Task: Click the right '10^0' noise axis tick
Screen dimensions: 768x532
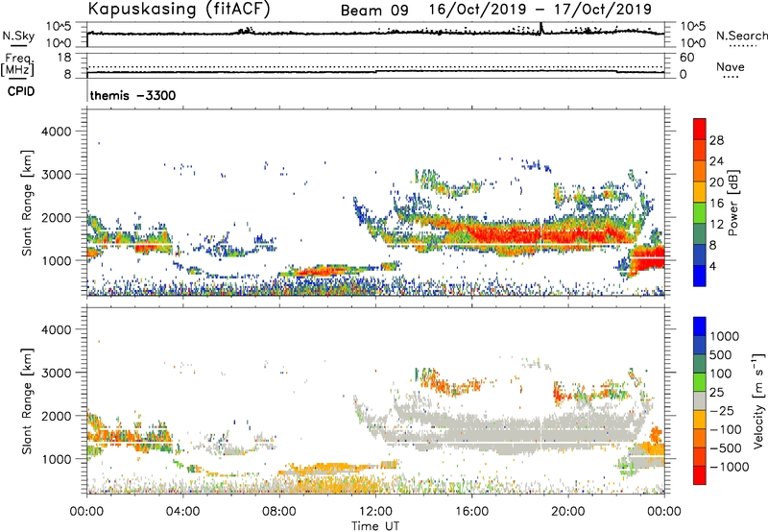Action: tap(692, 43)
